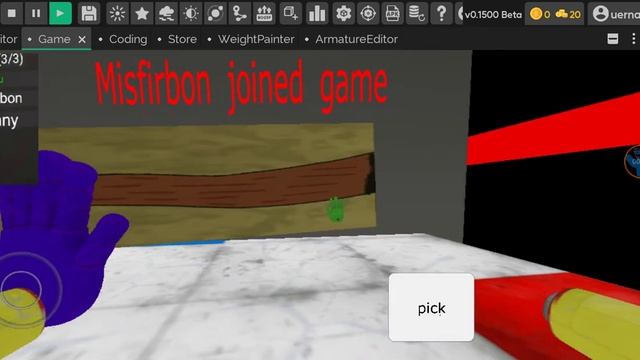Open help via question mark icon
The height and width of the screenshot is (360, 640).
point(441,13)
